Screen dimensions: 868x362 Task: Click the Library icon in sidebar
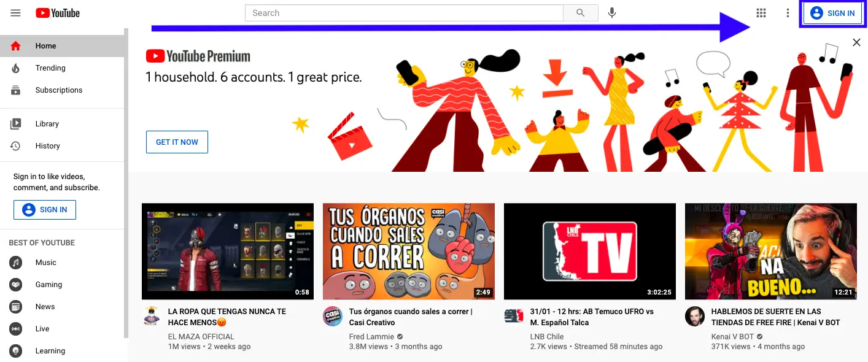pyautogui.click(x=16, y=124)
